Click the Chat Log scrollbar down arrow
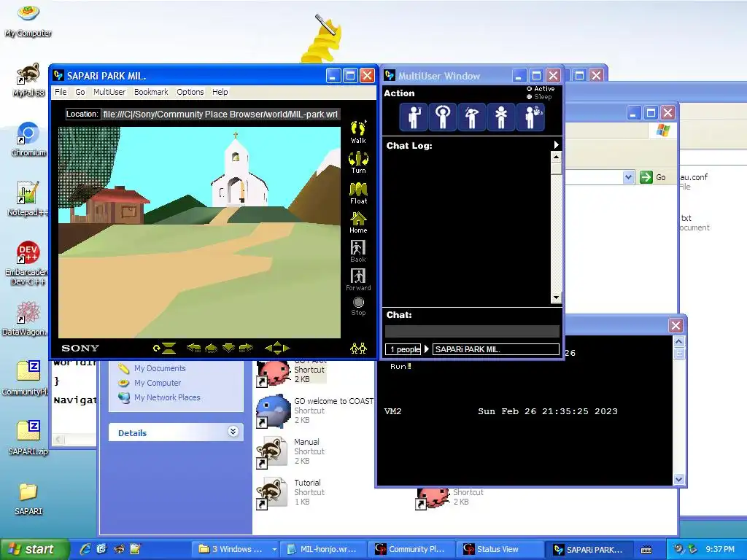 point(556,298)
